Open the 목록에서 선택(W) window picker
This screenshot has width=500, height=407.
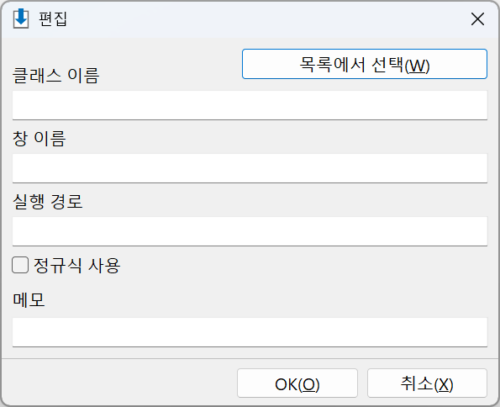pos(365,64)
